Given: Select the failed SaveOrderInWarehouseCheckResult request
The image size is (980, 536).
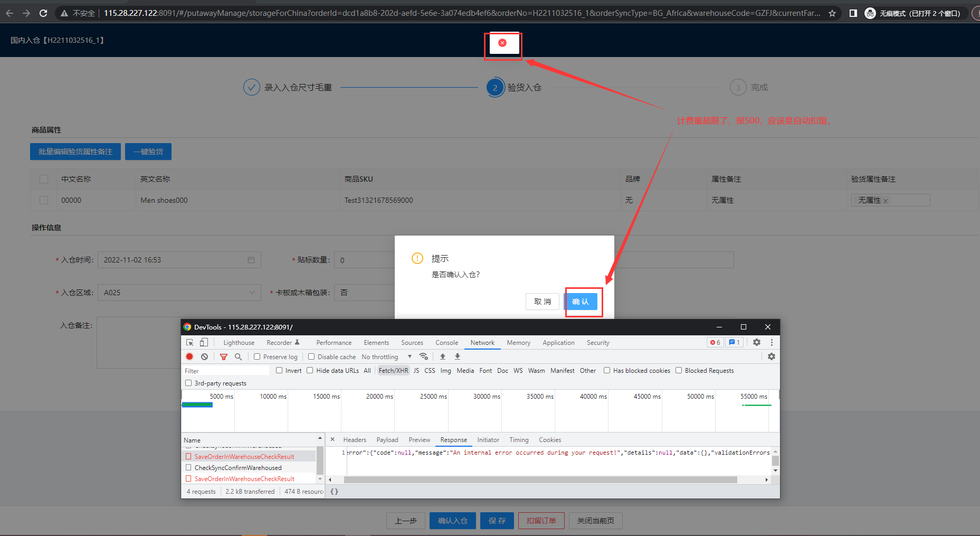Looking at the screenshot, I should click(244, 456).
